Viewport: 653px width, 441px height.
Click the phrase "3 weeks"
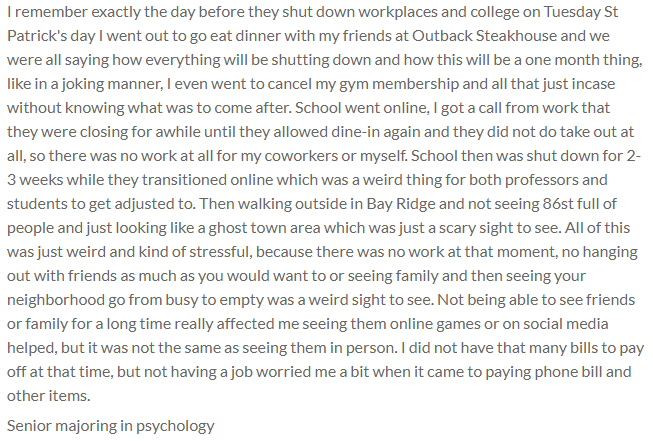click(x=36, y=181)
